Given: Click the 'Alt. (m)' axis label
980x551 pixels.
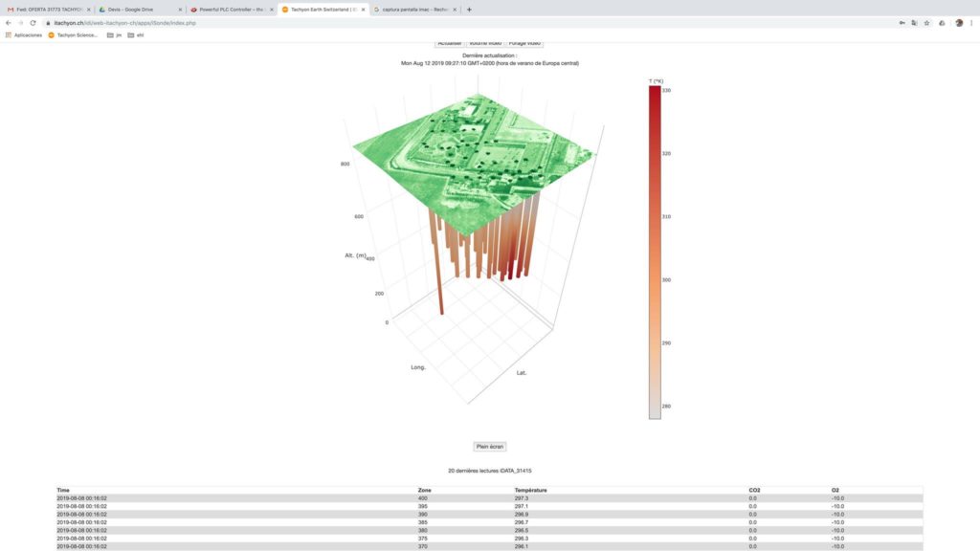Looking at the screenshot, I should (x=355, y=255).
